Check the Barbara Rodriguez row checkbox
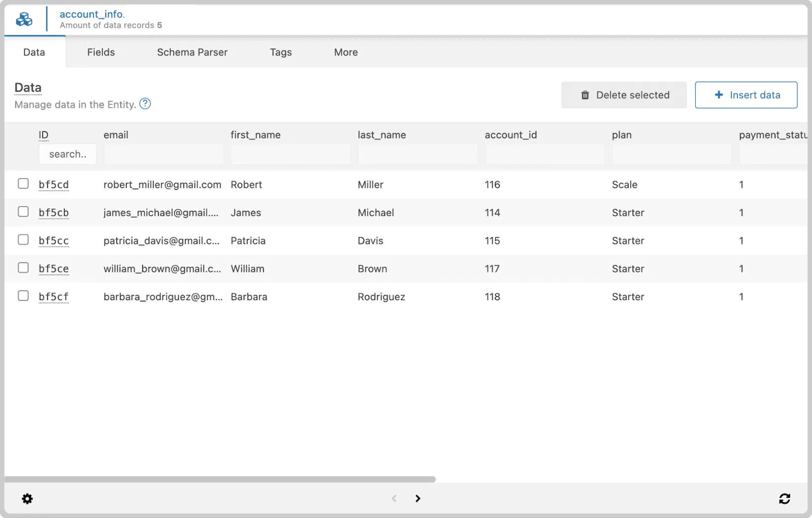 [x=23, y=296]
